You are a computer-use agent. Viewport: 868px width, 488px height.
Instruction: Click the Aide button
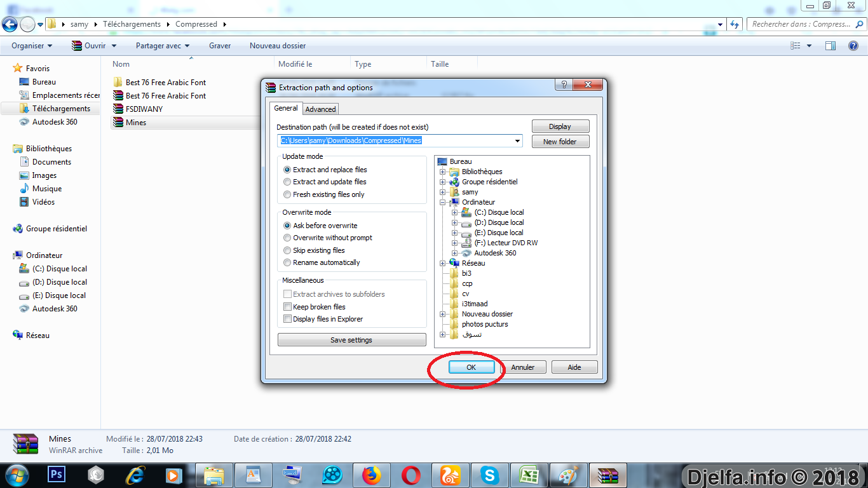pos(574,367)
